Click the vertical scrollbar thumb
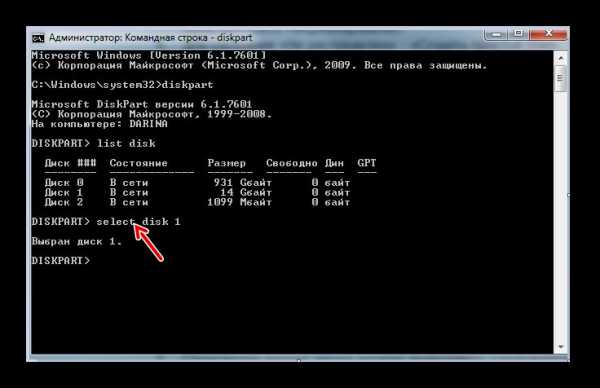Viewport: 600px width, 388px height. click(561, 78)
